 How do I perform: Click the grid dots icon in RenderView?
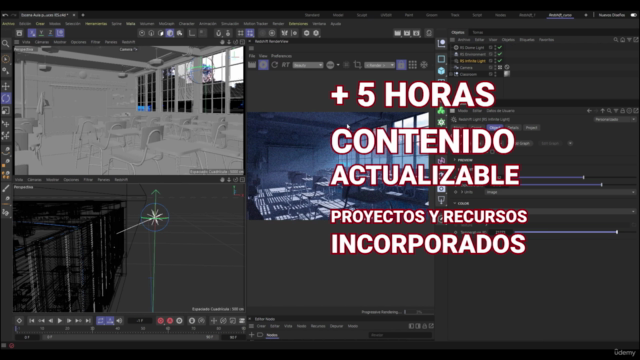(413, 65)
